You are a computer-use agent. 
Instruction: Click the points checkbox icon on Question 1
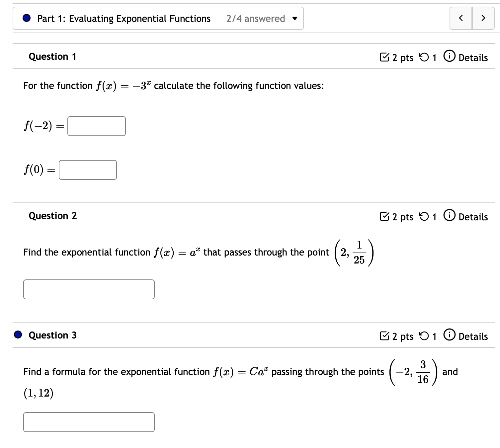[385, 57]
